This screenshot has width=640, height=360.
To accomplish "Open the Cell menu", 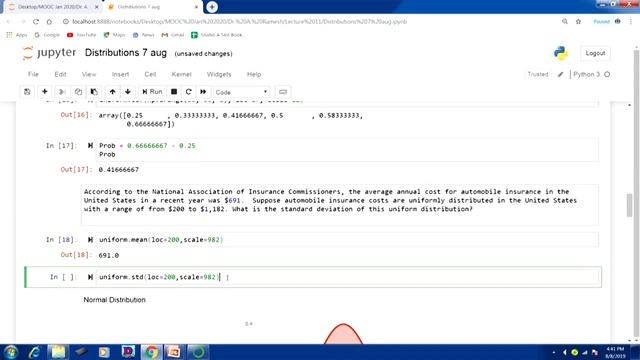I will 150,74.
